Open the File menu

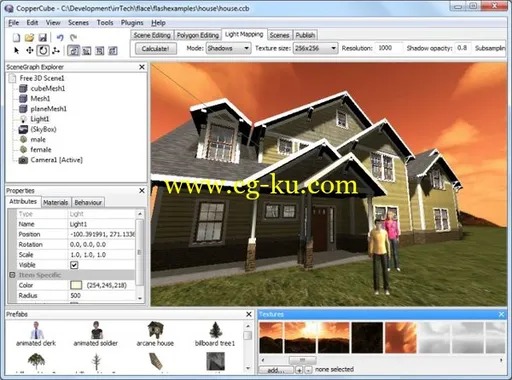pos(14,23)
